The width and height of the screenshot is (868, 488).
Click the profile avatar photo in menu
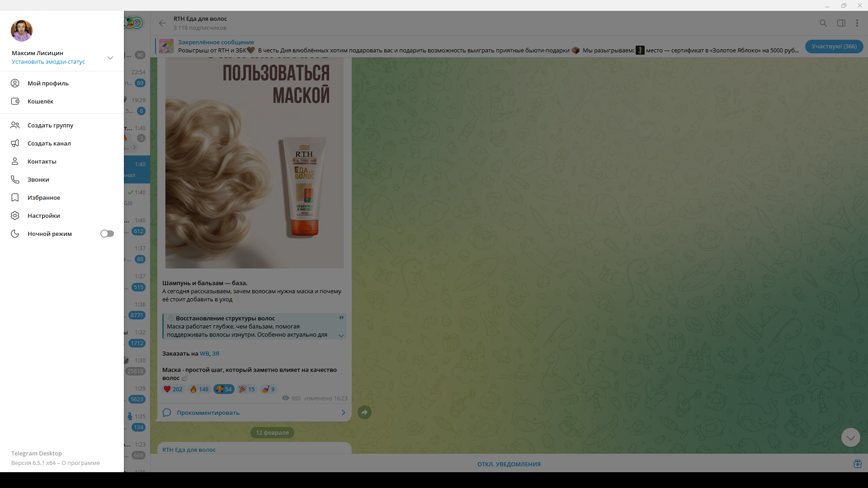pyautogui.click(x=22, y=30)
